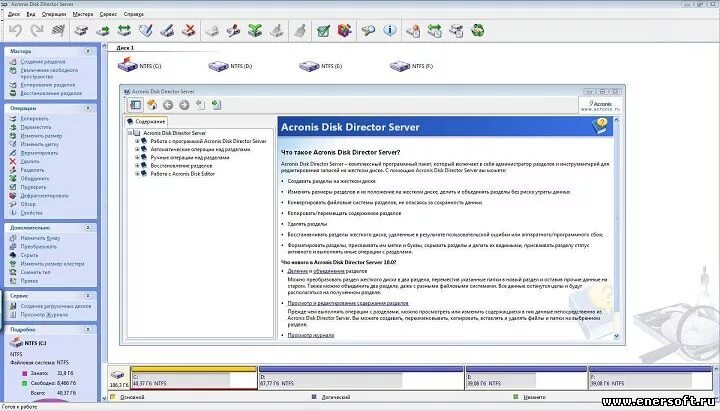Select the D: 67,77 Гб partition bar
The image size is (720, 411).
(361, 378)
